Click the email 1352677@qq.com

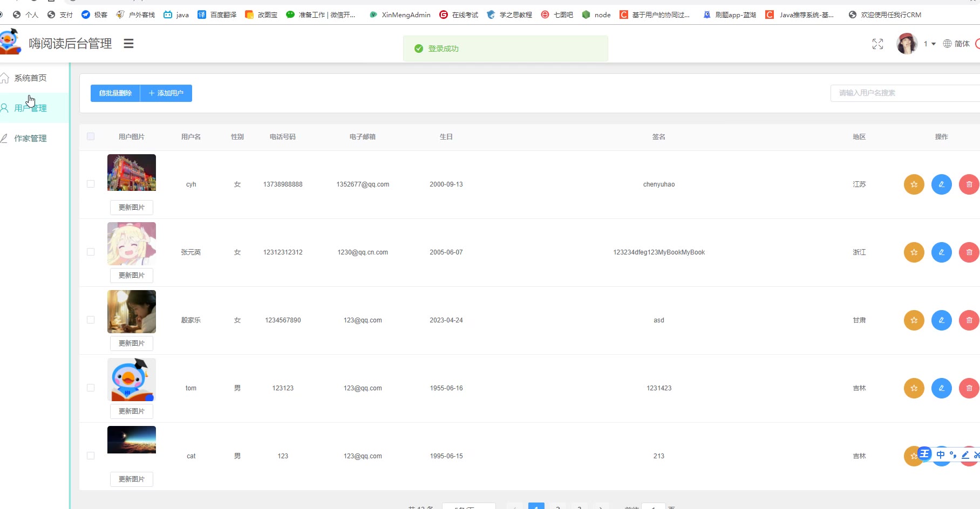363,184
